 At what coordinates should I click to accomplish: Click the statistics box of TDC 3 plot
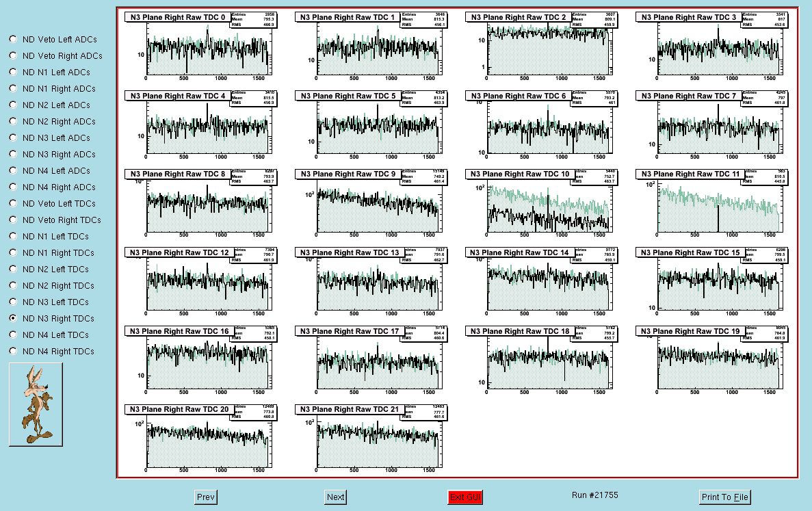[765, 20]
